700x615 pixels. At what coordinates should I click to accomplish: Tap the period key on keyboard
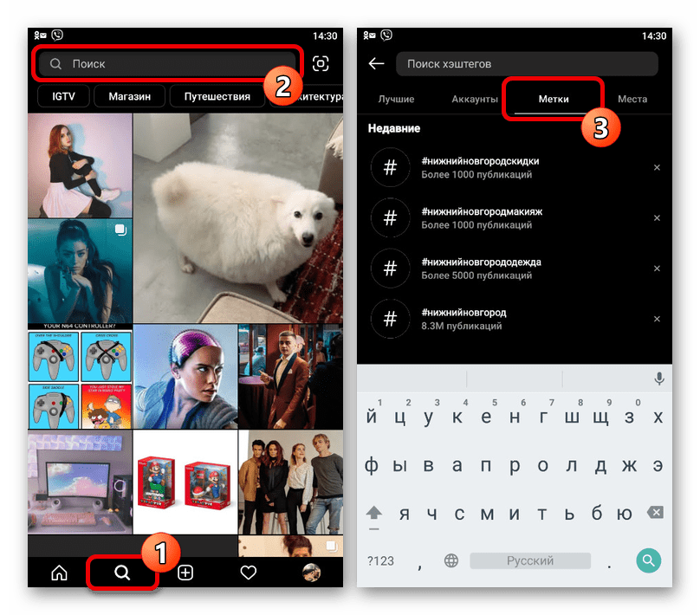coord(609,566)
